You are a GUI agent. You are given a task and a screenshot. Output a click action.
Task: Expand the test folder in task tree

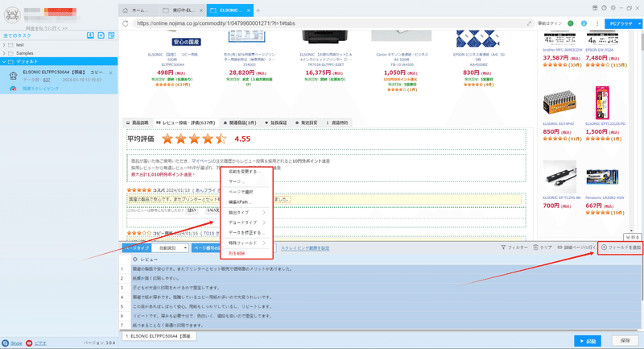[4, 45]
